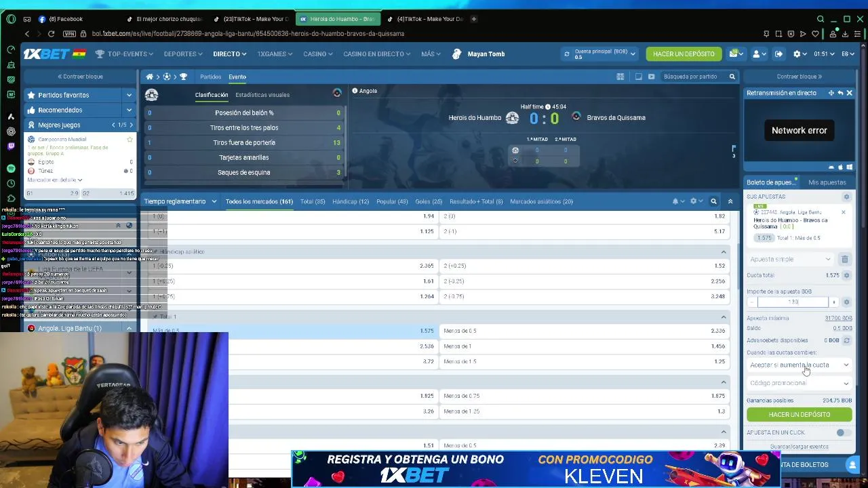
Task: Expand Marcador en detalle
Action: point(54,180)
